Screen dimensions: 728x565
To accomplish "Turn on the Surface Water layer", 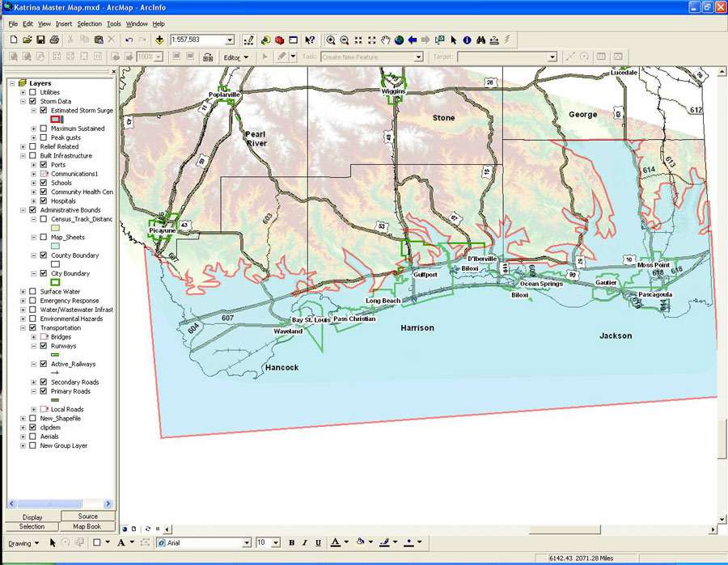I will pos(32,292).
